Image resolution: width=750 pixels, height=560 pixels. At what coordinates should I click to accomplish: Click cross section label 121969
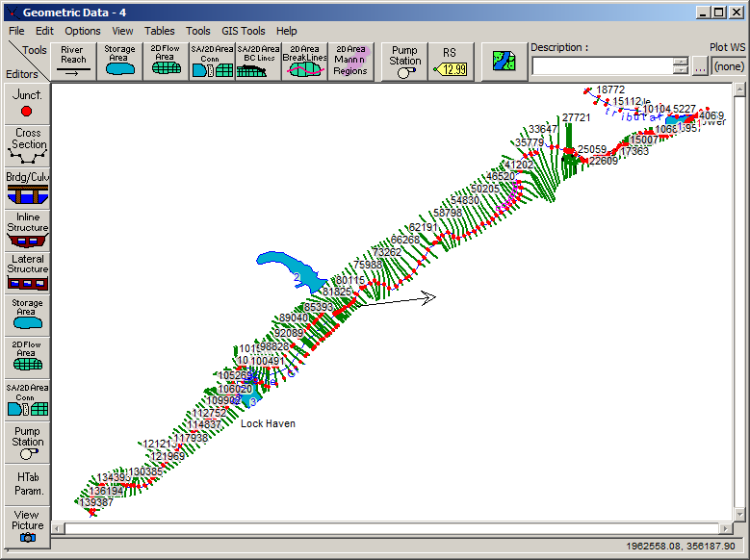point(168,456)
